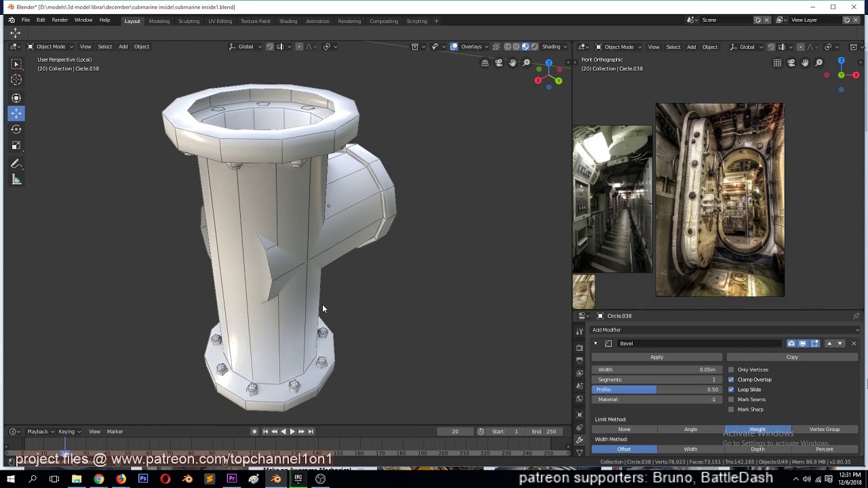Enable Mark Sharp checkbox
Image resolution: width=868 pixels, height=488 pixels.
(x=731, y=409)
